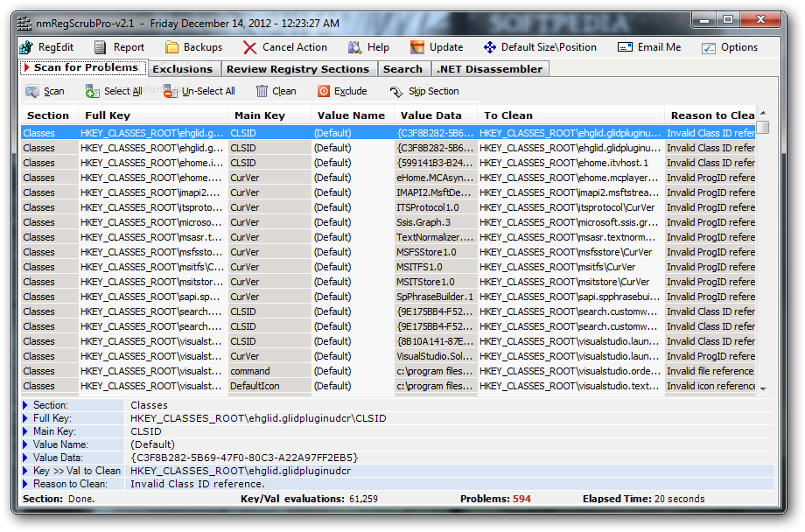Click the Key/Val evaluations count 61,259
This screenshot has height=532, width=805.
[363, 499]
